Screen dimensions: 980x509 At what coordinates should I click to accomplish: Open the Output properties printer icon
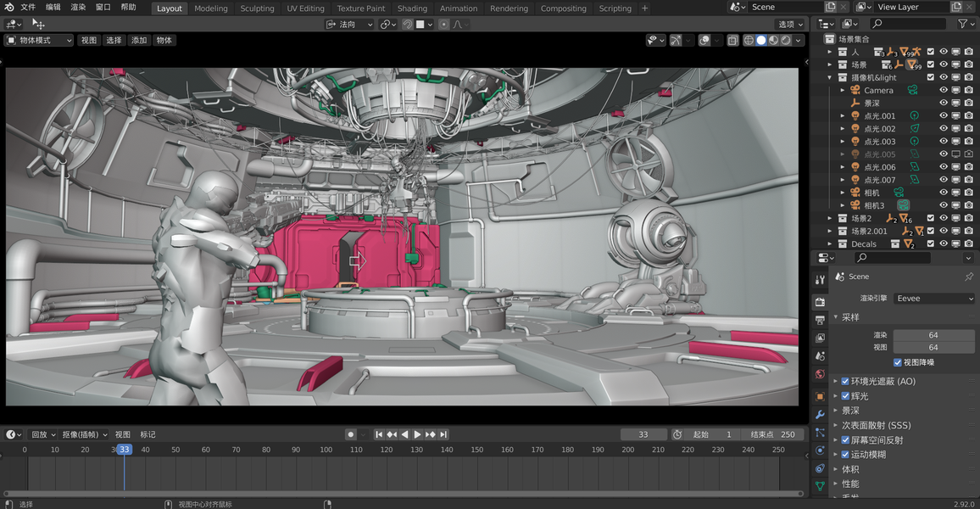[820, 320]
